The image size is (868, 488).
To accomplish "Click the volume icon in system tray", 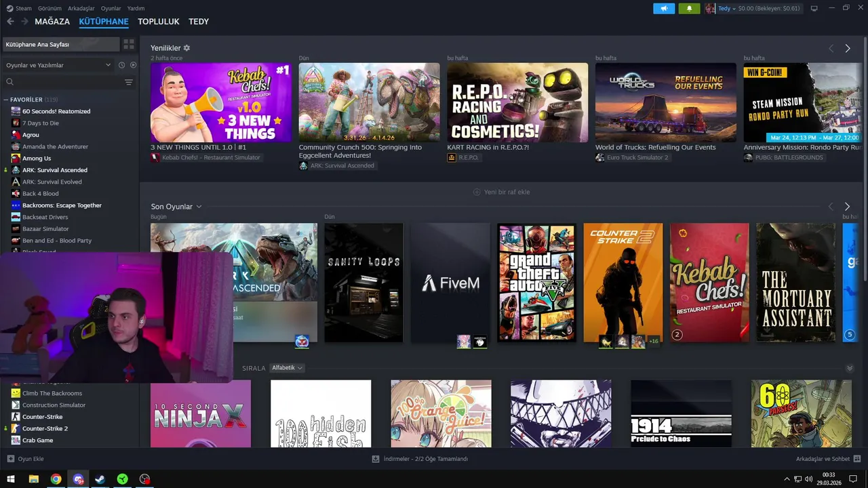I will [x=808, y=479].
